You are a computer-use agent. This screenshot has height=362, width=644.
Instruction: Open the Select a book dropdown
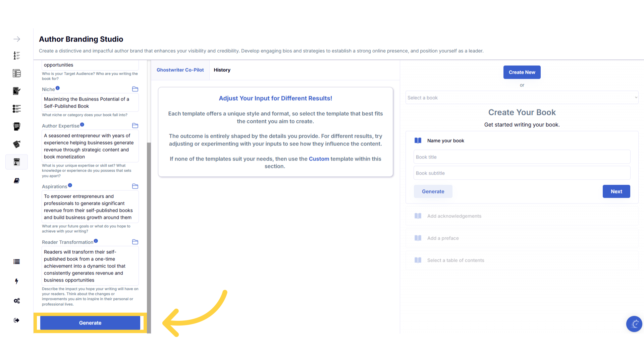[522, 98]
